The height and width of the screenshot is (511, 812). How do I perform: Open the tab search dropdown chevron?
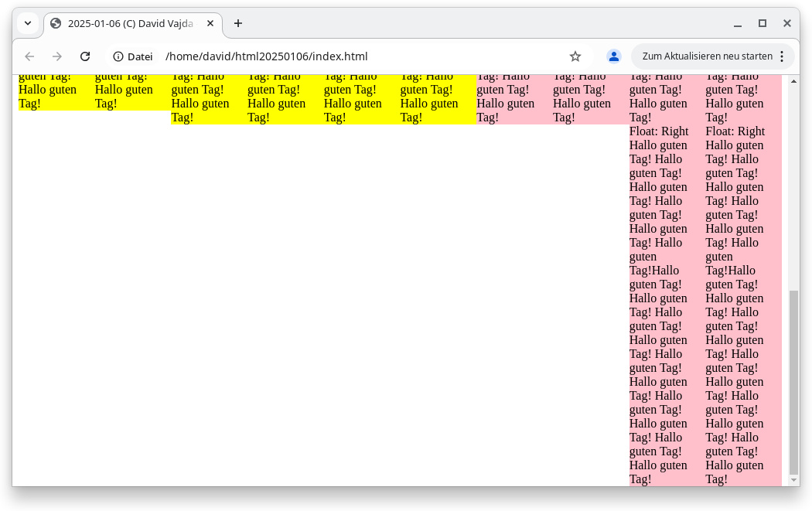coord(28,23)
